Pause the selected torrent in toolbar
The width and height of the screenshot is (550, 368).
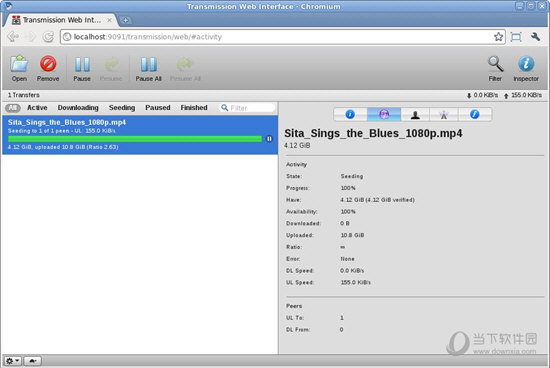82,69
